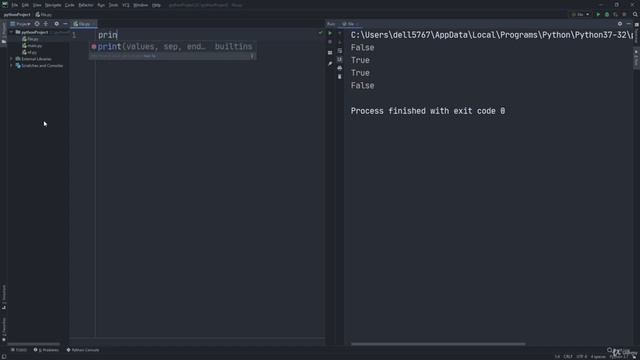
Task: Toggle soft-wrap in Run console
Action: coord(340,51)
